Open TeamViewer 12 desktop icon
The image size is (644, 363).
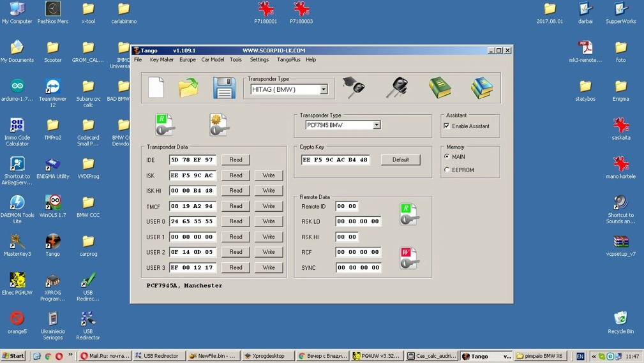point(52,93)
